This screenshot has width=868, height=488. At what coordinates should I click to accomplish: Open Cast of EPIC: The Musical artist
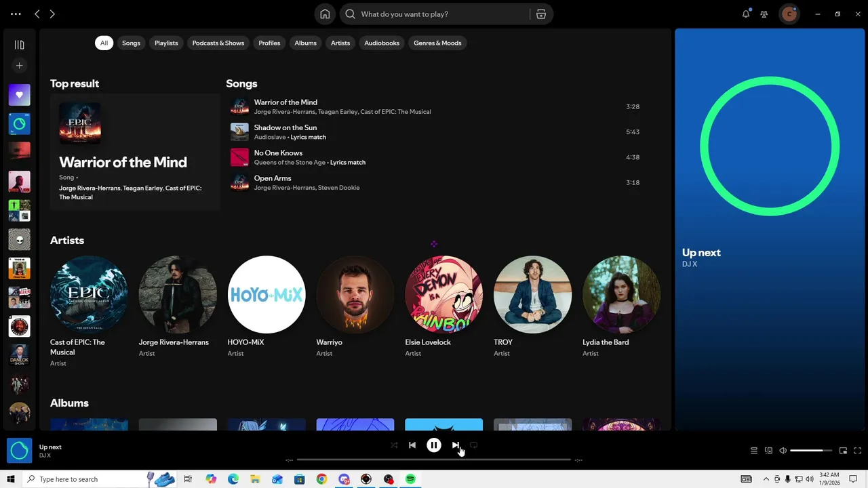pos(89,312)
